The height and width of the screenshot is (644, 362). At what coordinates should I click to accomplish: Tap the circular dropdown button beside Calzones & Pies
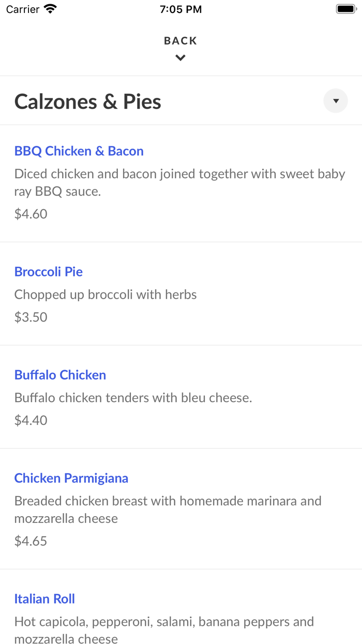336,101
